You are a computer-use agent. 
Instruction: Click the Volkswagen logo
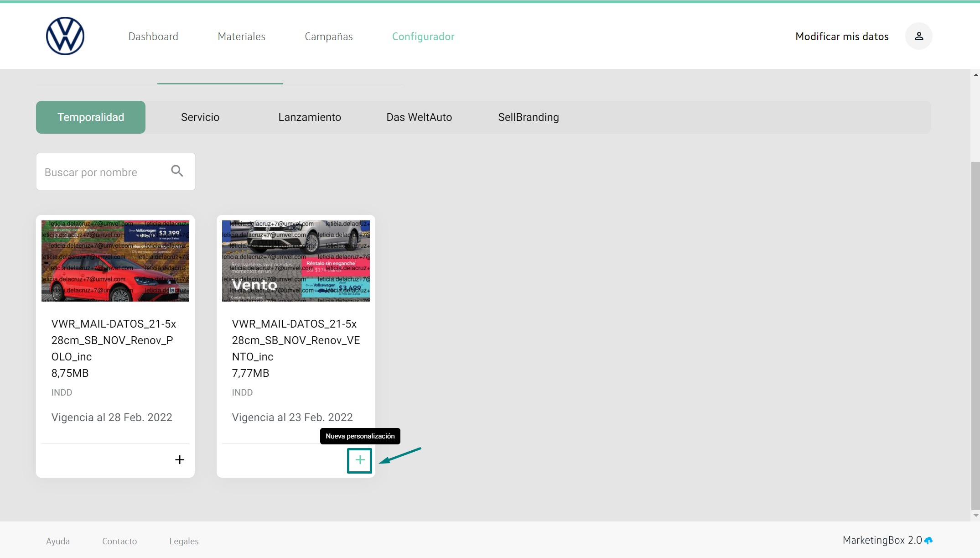[x=65, y=36]
